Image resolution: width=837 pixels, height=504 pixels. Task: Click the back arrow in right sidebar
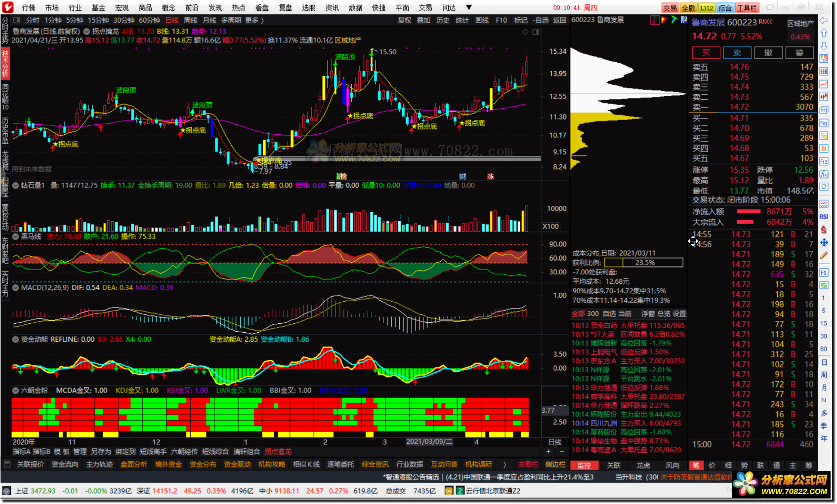tap(824, 20)
